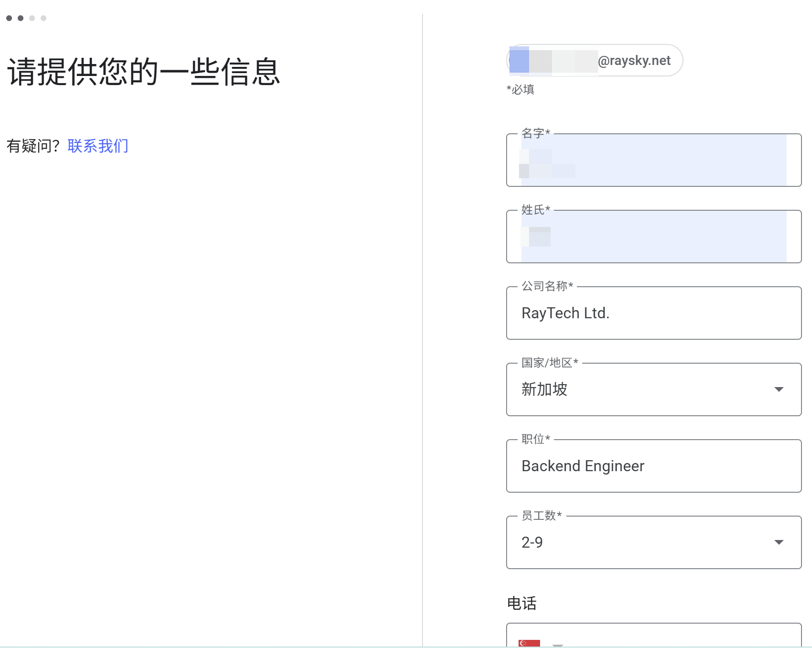
Task: Click the first progress step dot
Action: (9, 18)
